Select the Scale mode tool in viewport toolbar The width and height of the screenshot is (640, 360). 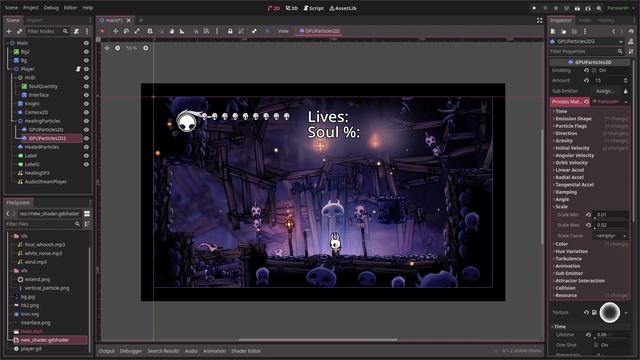point(137,31)
